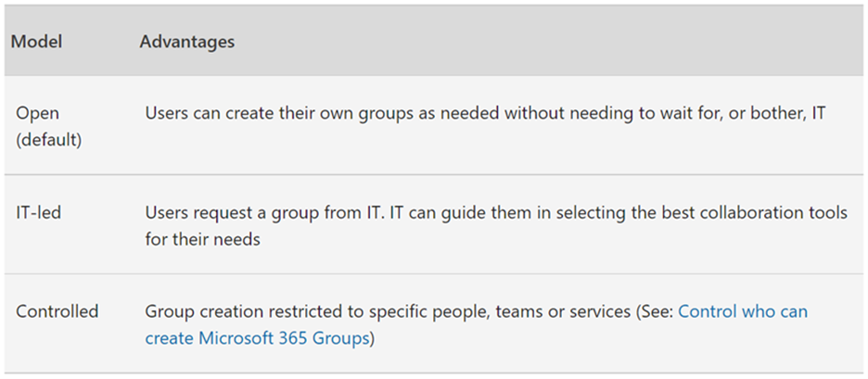Click the text 'for their needs'
Image resolution: width=868 pixels, height=379 pixels.
[202, 241]
